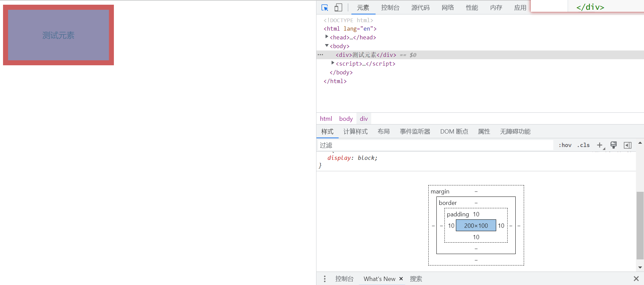Add new style rule plus icon
The image size is (644, 285).
(600, 145)
